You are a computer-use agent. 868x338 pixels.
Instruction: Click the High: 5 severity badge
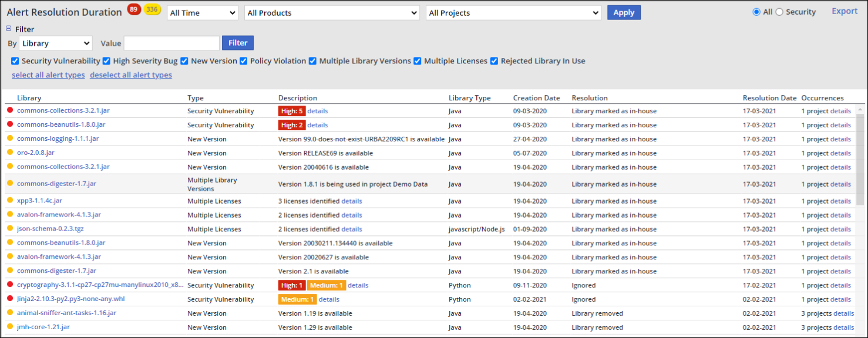[292, 111]
